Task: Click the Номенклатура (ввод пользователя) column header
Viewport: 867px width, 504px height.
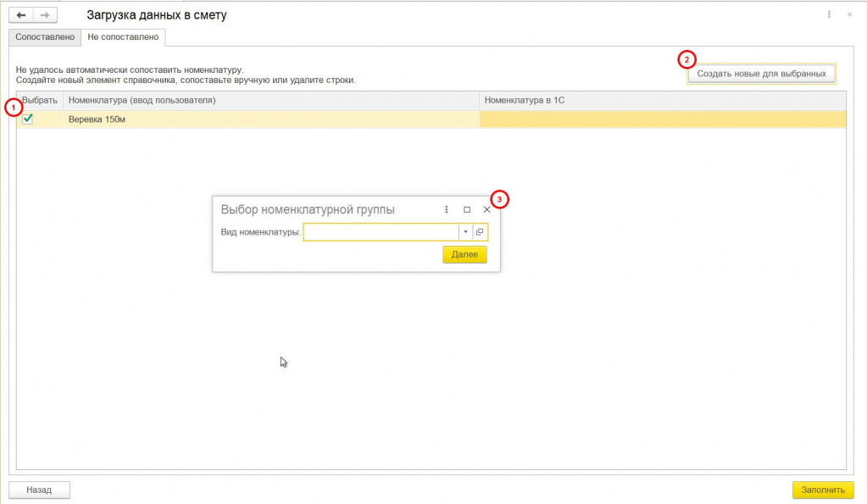Action: 271,101
